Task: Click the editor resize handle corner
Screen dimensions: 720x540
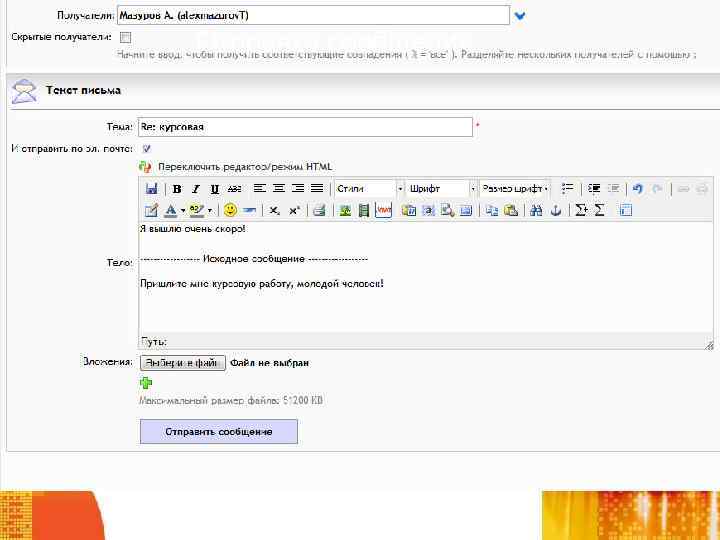Action: point(709,345)
